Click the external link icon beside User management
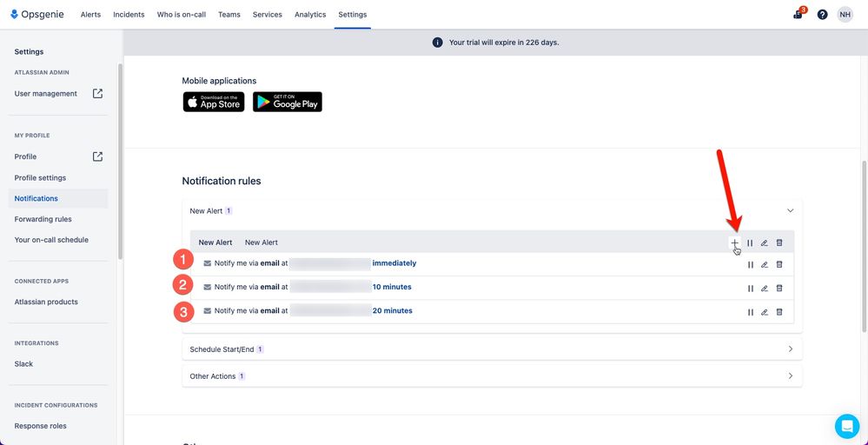The image size is (868, 445). coord(97,94)
